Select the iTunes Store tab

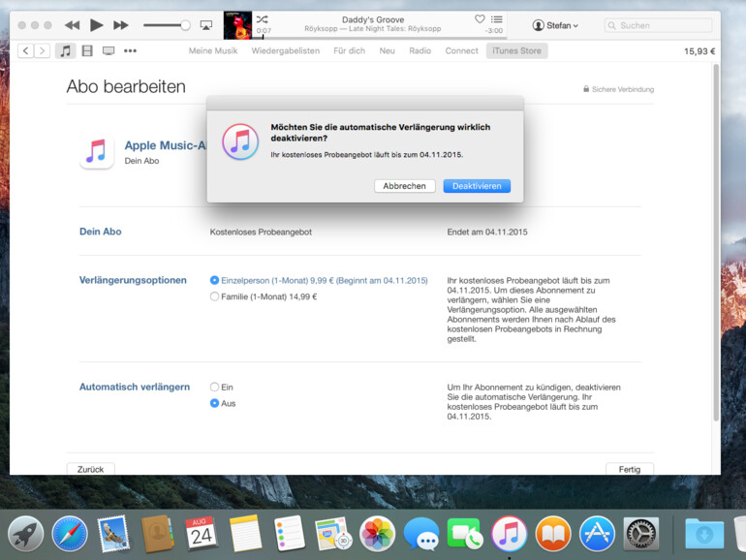coord(516,51)
